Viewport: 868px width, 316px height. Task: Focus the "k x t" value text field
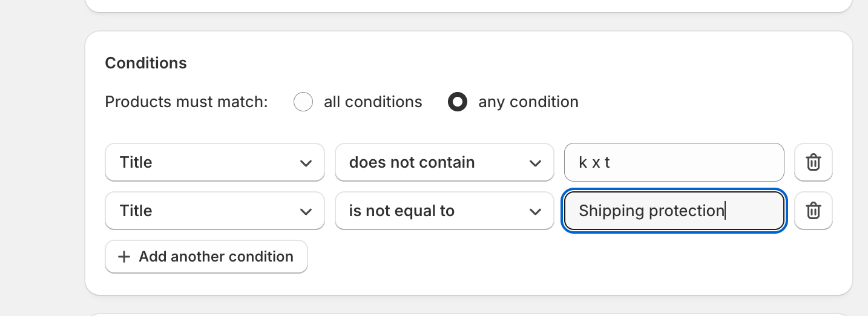674,162
